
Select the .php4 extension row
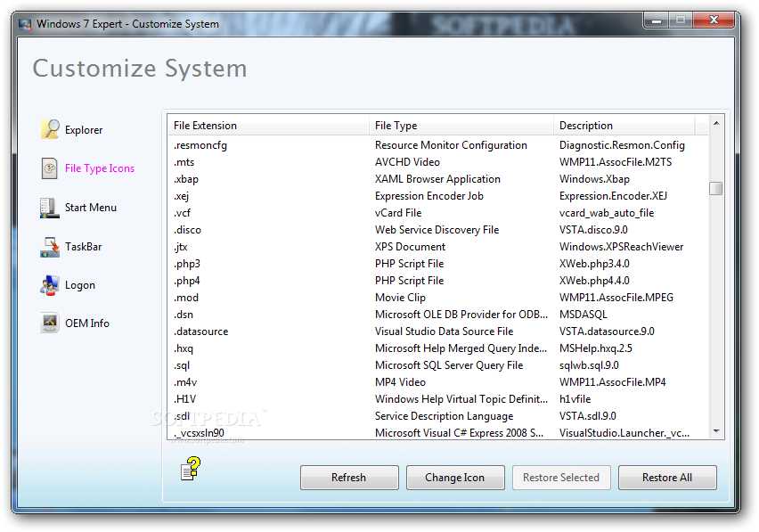[x=437, y=281]
